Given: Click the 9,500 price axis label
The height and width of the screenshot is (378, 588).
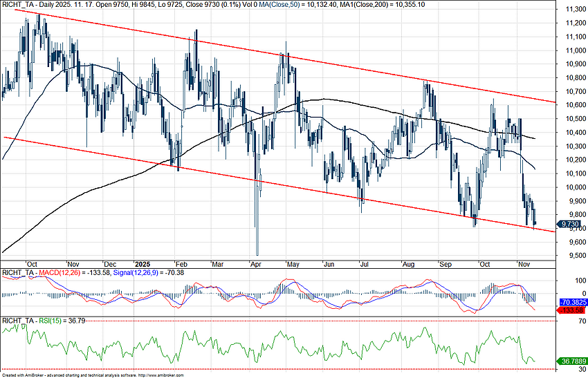Looking at the screenshot, I should (x=571, y=256).
